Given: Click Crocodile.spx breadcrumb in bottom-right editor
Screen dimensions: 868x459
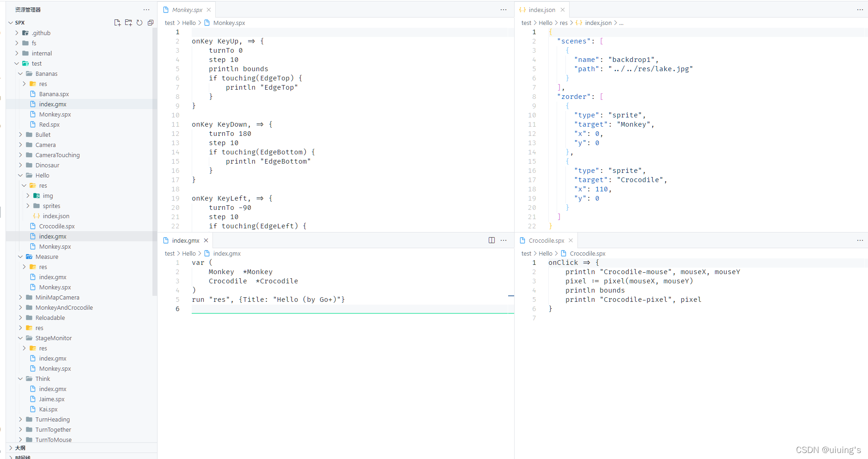Looking at the screenshot, I should click(x=588, y=253).
